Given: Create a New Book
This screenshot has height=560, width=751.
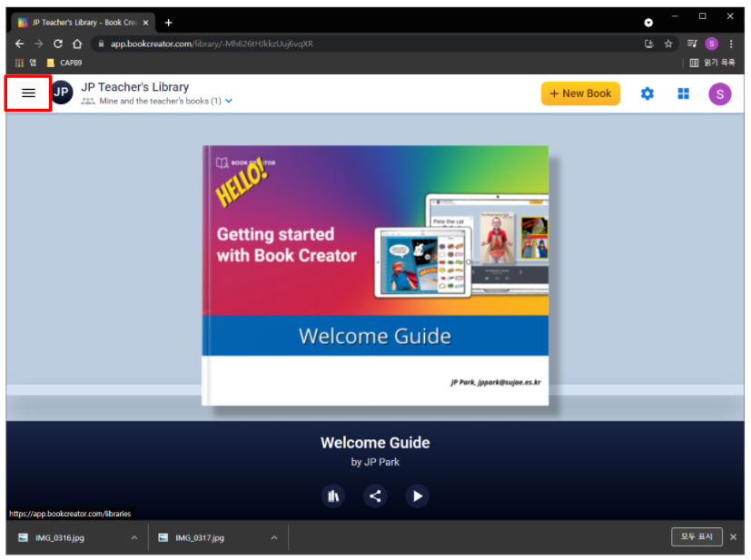Looking at the screenshot, I should tap(580, 93).
